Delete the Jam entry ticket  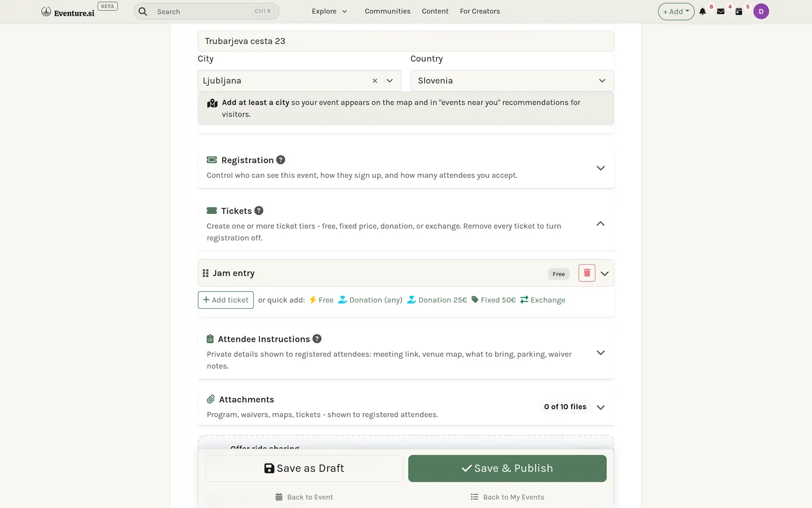(586, 273)
